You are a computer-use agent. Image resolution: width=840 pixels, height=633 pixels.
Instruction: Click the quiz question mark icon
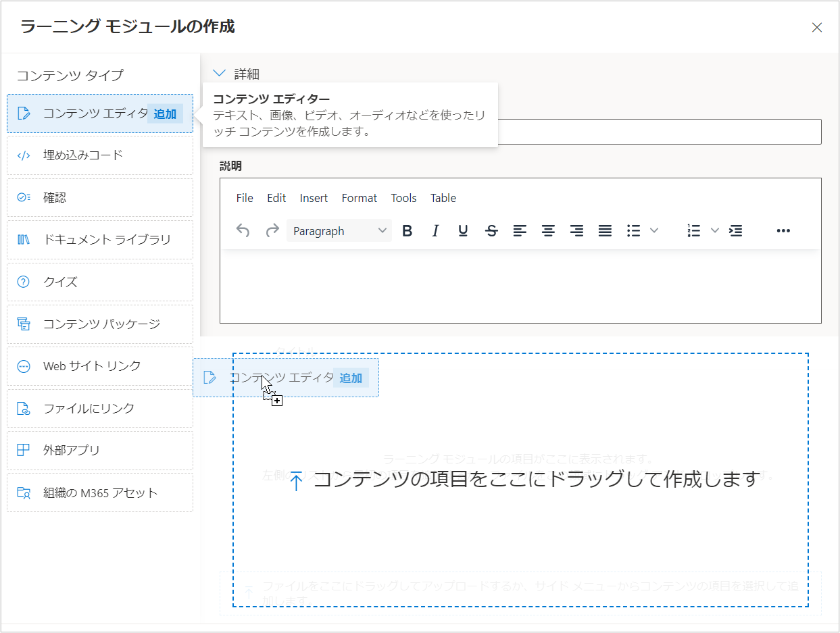[24, 282]
